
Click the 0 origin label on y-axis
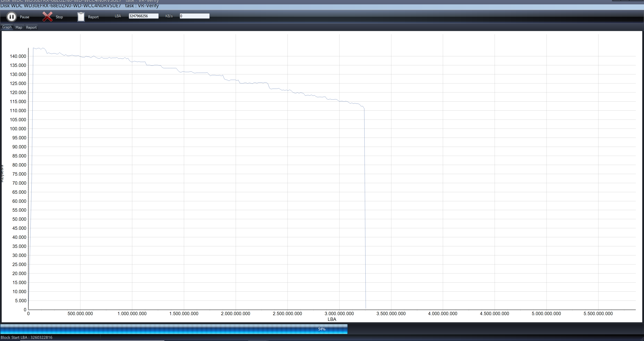click(25, 310)
